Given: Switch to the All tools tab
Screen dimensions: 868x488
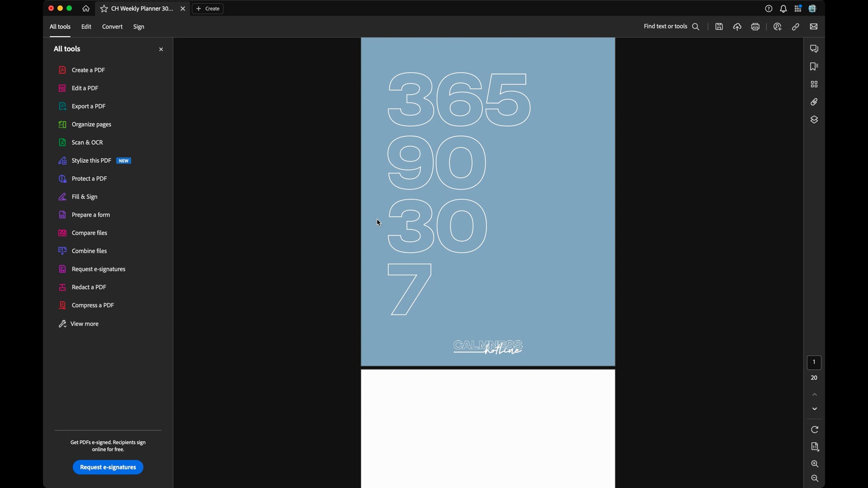Looking at the screenshot, I should pyautogui.click(x=60, y=27).
